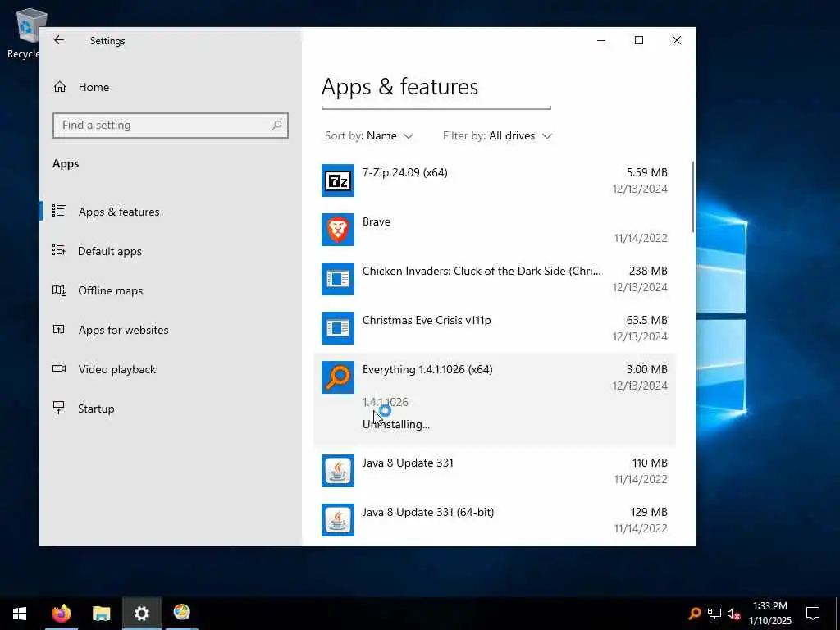840x630 pixels.
Task: Click the Apps & features sidebar icon
Action: point(59,211)
